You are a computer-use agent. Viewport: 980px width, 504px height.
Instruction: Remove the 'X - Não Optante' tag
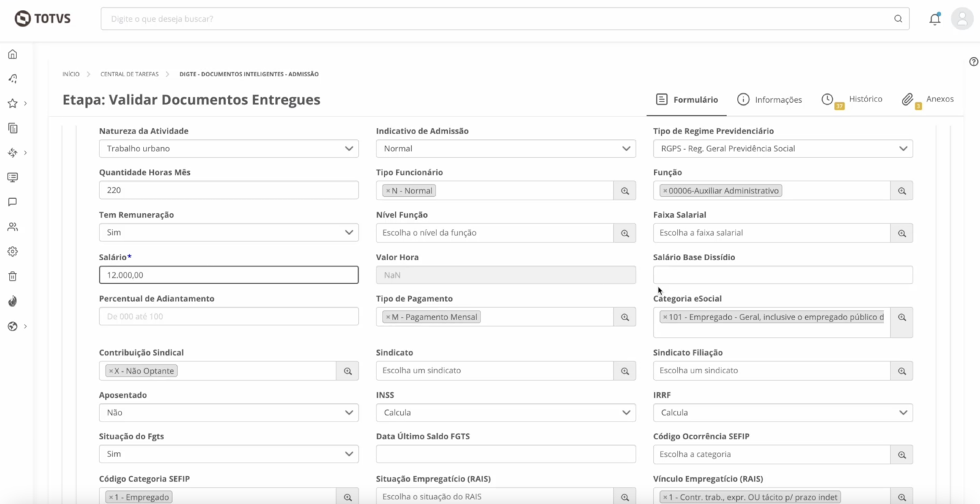[x=111, y=371]
